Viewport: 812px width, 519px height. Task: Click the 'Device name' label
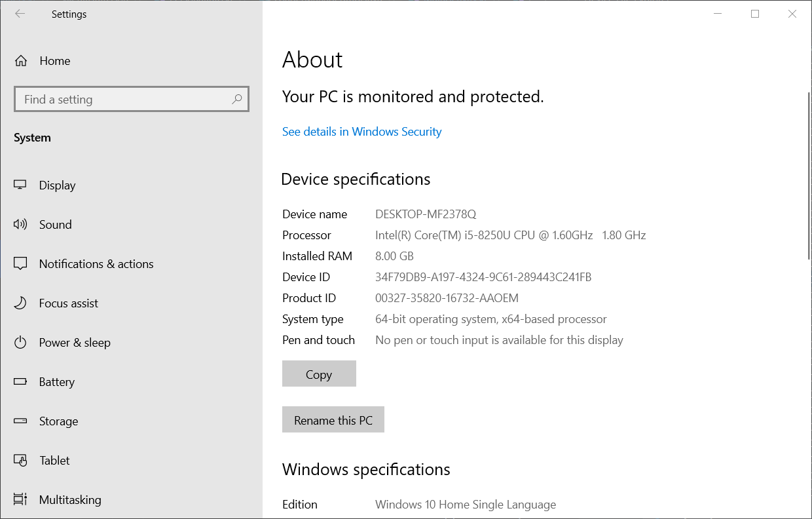pyautogui.click(x=315, y=214)
